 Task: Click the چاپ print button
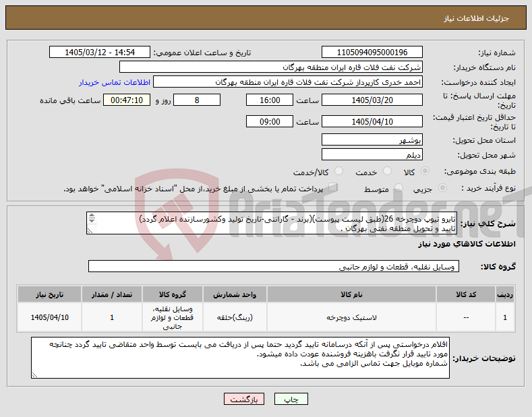(x=291, y=399)
